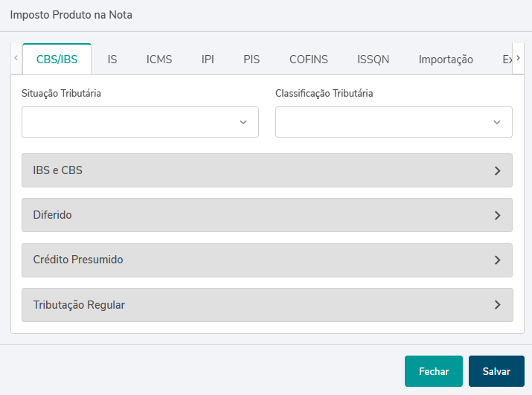The image size is (532, 395).
Task: Click chevron arrow on IBS e CBS row
Action: (497, 170)
